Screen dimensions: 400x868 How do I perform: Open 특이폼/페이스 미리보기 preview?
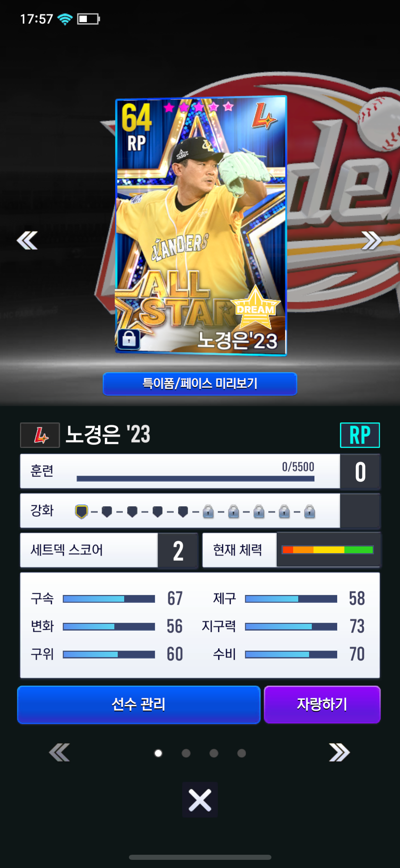(x=200, y=384)
